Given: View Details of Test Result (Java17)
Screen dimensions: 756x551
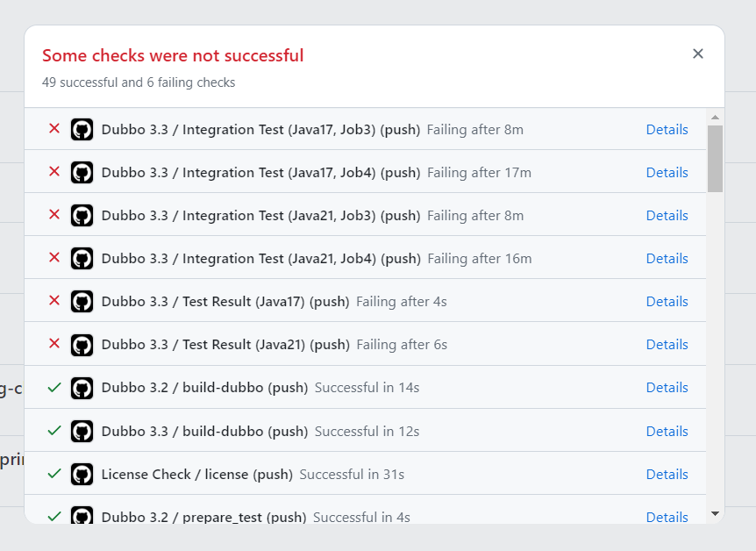Looking at the screenshot, I should (x=667, y=302).
